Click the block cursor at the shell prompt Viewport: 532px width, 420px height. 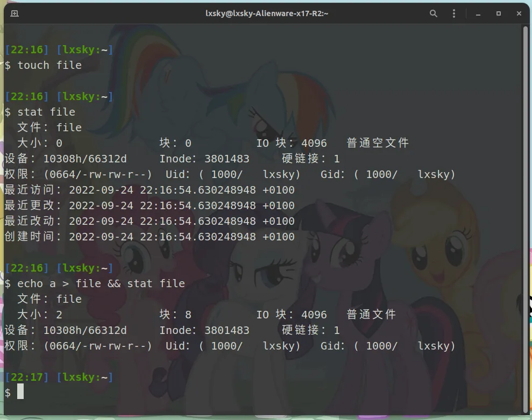tap(20, 393)
